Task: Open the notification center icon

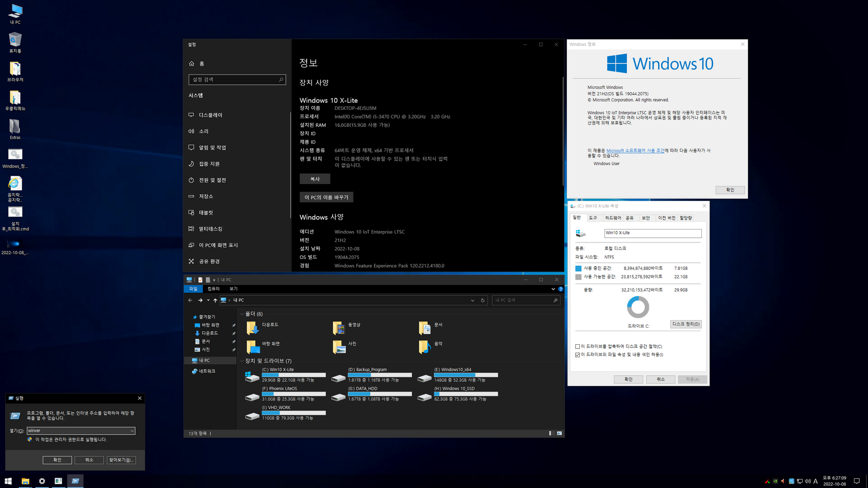Action: pyautogui.click(x=857, y=481)
